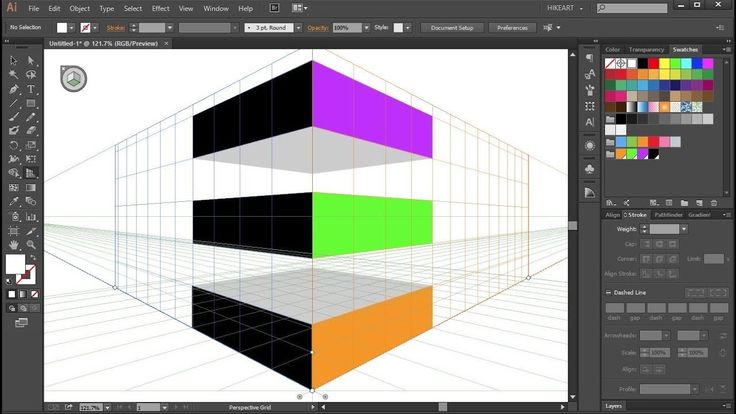736x414 pixels.
Task: Expand the Layers panel tab
Action: pos(613,406)
